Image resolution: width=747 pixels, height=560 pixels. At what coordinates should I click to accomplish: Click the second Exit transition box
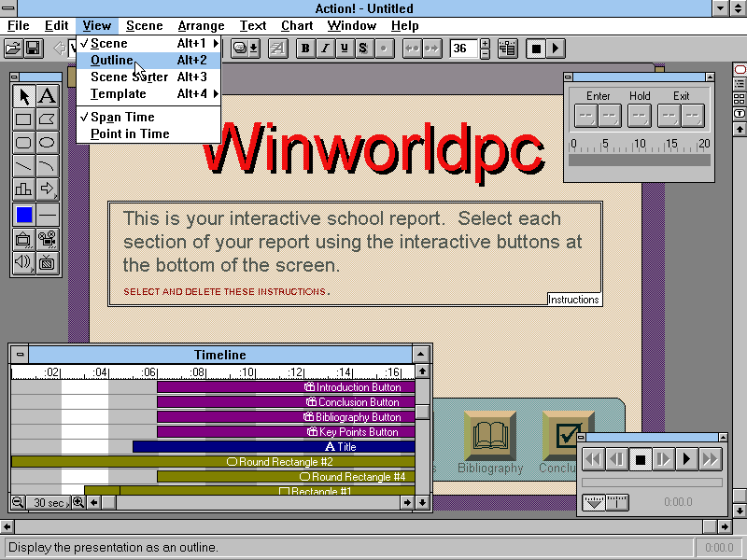pyautogui.click(x=693, y=116)
